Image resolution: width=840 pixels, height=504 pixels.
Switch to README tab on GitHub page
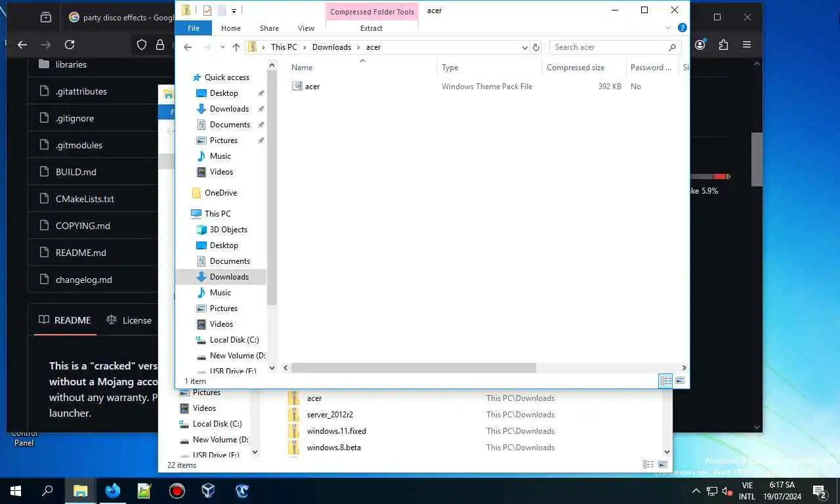[65, 320]
